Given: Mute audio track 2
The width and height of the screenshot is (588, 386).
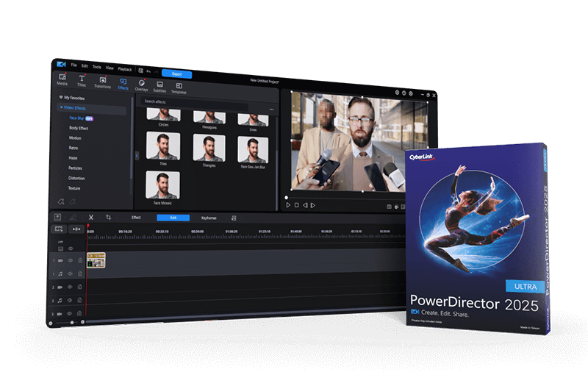Looking at the screenshot, I should click(x=70, y=300).
